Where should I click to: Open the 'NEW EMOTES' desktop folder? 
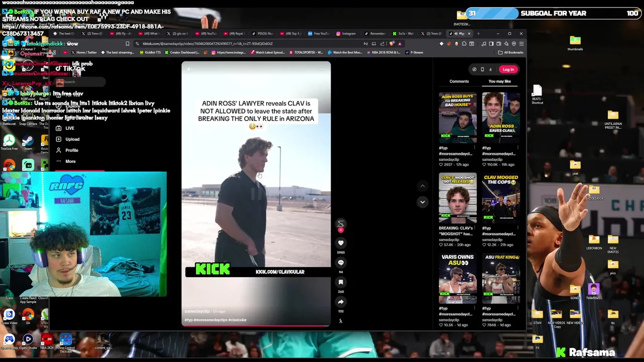(x=613, y=243)
